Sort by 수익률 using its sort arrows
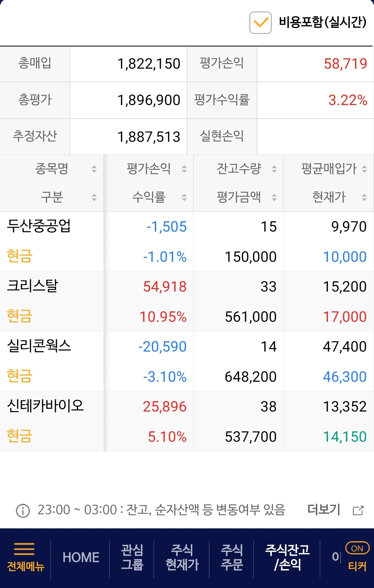 [184, 198]
